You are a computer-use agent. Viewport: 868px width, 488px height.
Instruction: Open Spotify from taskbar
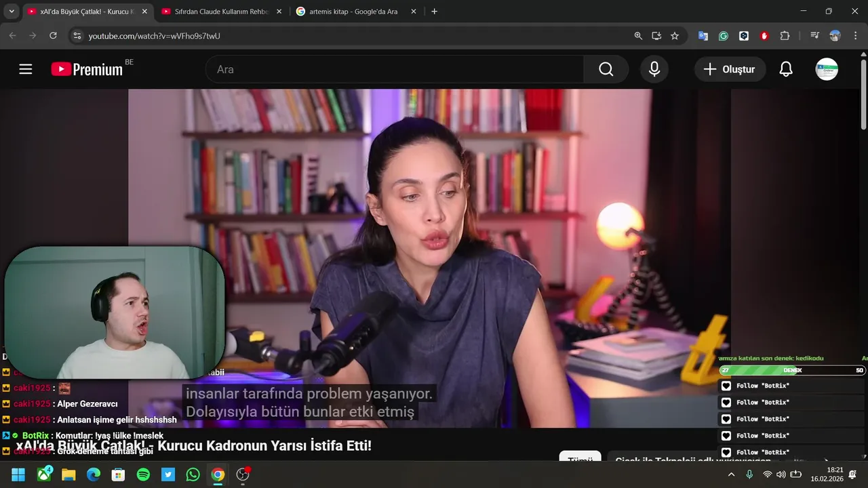click(x=143, y=474)
